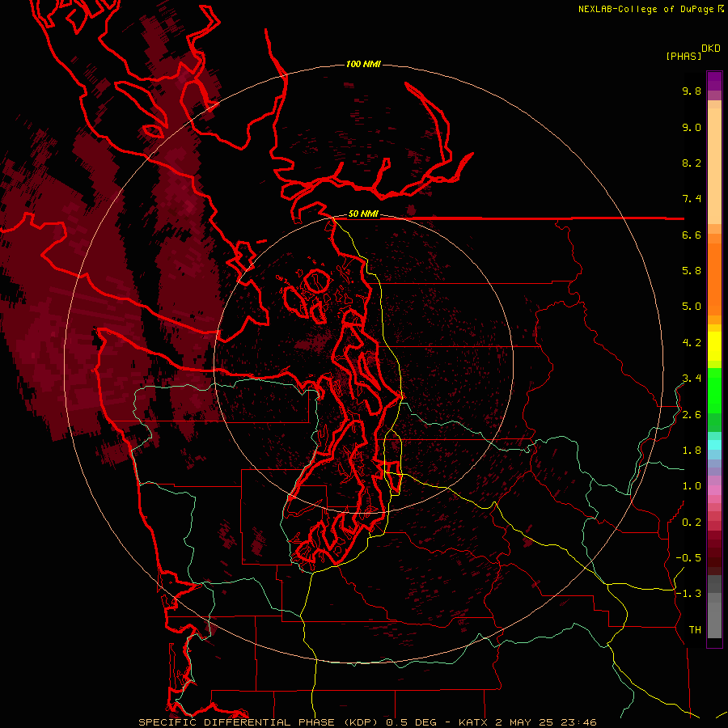
Task: Click the KATX station identifier in the caption
Action: tap(472, 722)
